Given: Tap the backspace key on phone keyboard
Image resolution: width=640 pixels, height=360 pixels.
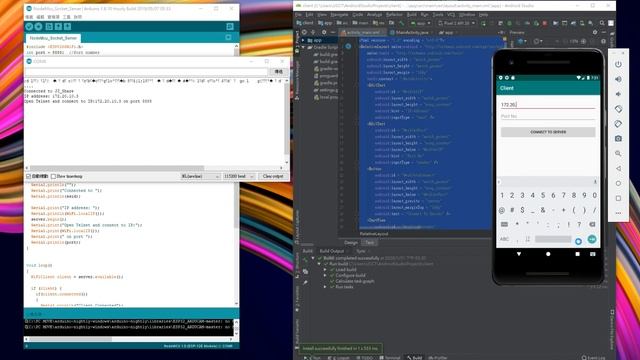Looking at the screenshot, I should [x=592, y=224].
